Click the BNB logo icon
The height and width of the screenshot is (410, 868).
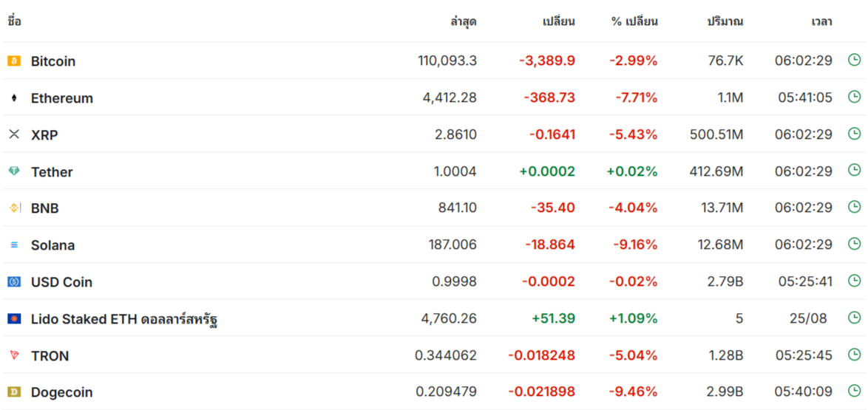click(x=14, y=208)
